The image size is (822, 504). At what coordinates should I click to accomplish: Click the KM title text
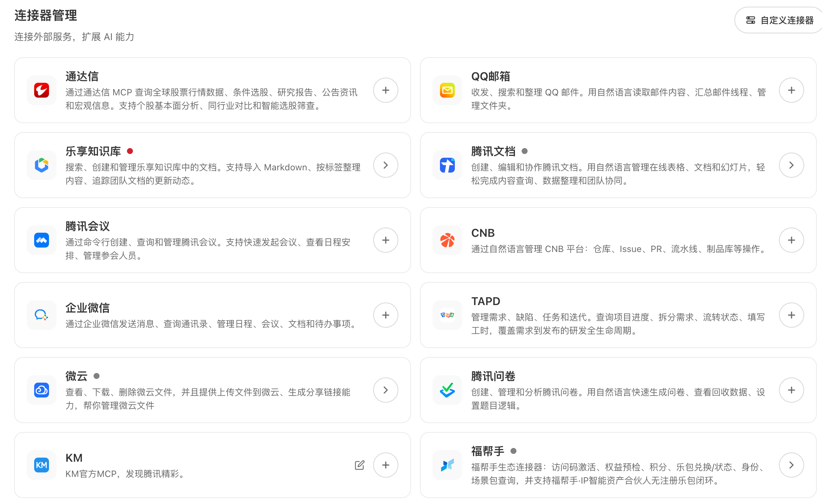click(x=74, y=458)
